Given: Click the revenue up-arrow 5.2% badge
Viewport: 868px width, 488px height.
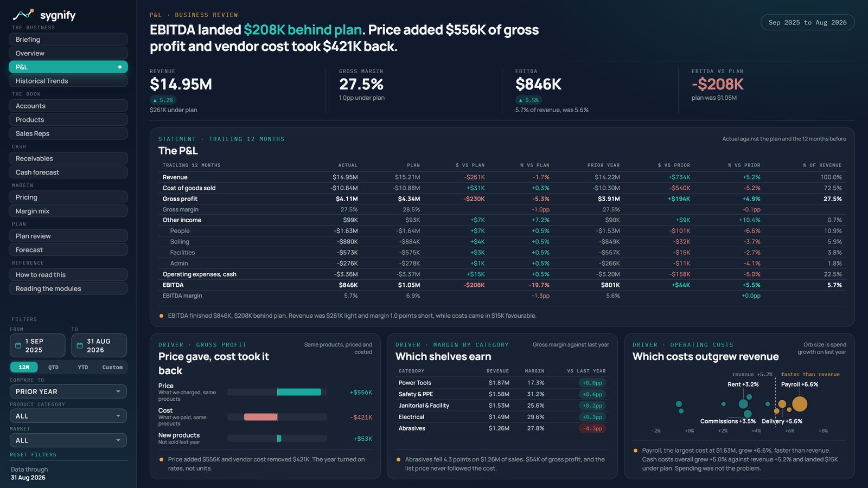Looking at the screenshot, I should (163, 100).
